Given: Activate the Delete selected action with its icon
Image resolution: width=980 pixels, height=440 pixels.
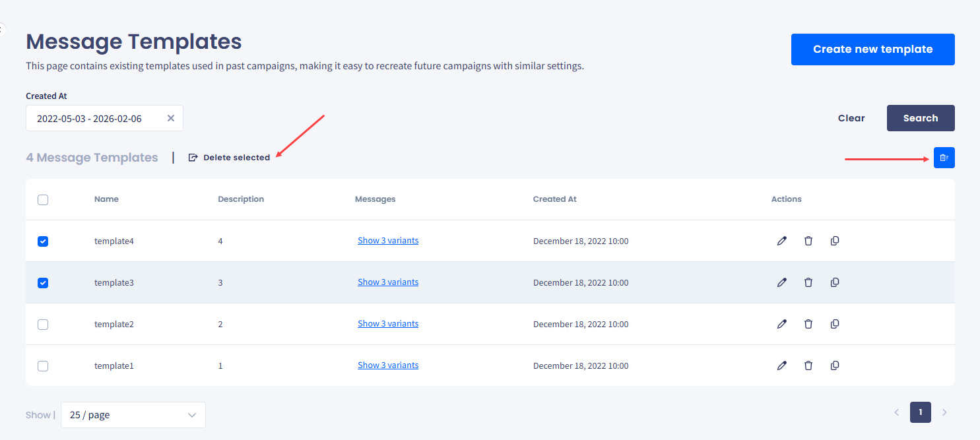Looking at the screenshot, I should click(x=193, y=157).
